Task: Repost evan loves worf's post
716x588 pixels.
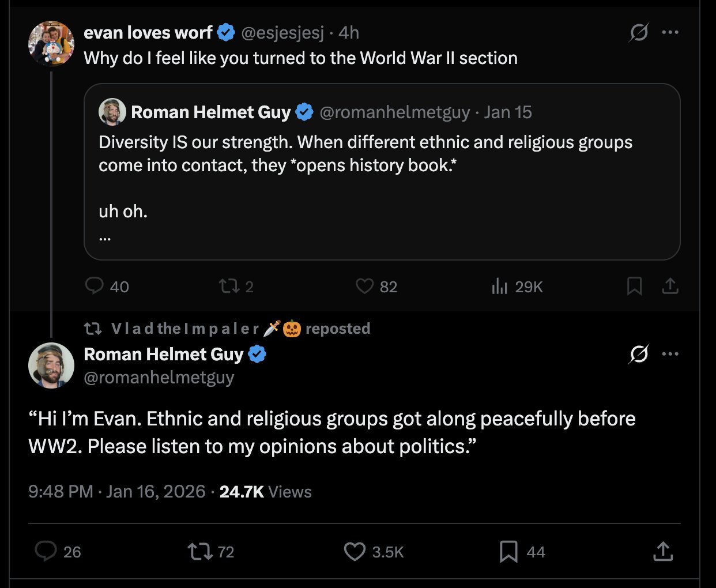Action: point(228,286)
